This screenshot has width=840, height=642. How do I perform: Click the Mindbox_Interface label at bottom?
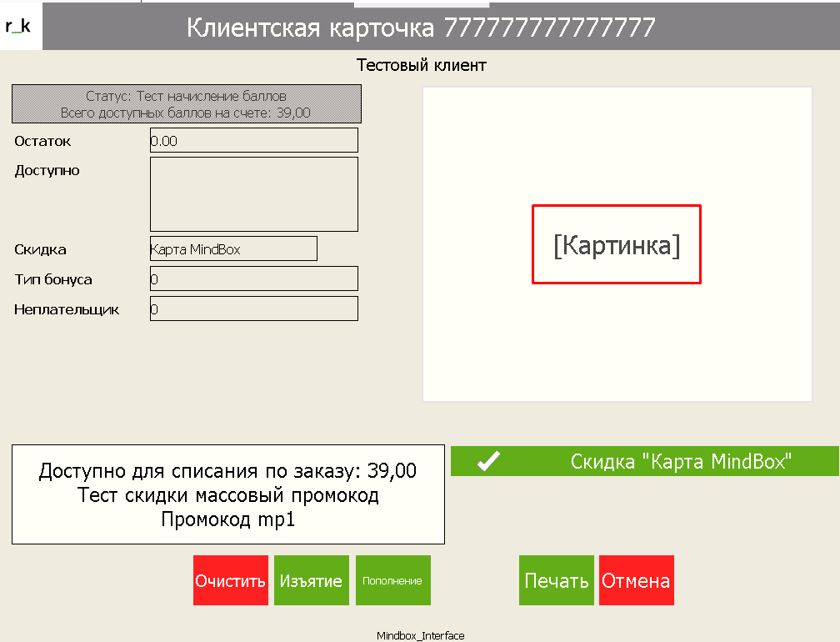click(x=420, y=634)
